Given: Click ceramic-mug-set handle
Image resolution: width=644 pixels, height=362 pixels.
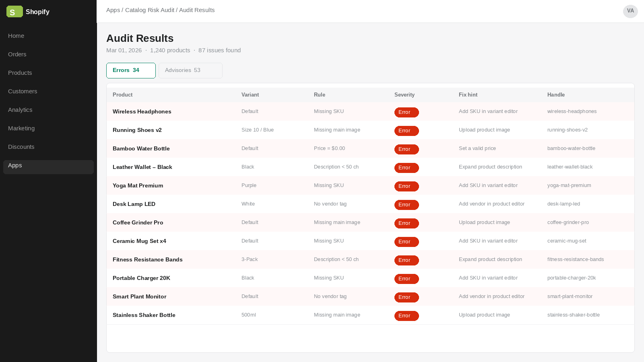Looking at the screenshot, I should 567,241.
